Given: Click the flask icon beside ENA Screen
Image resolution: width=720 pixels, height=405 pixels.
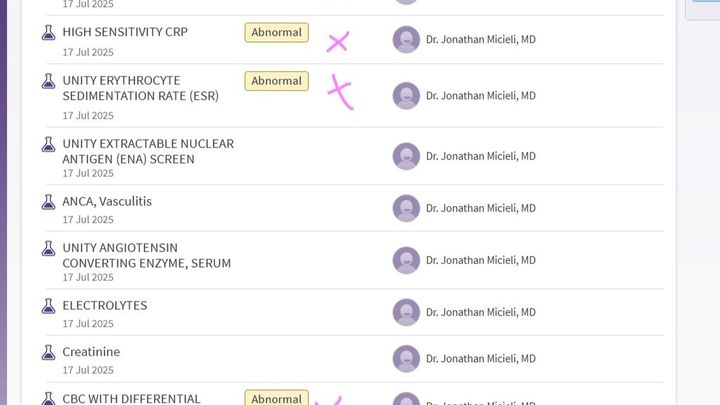Looking at the screenshot, I should click(48, 144).
